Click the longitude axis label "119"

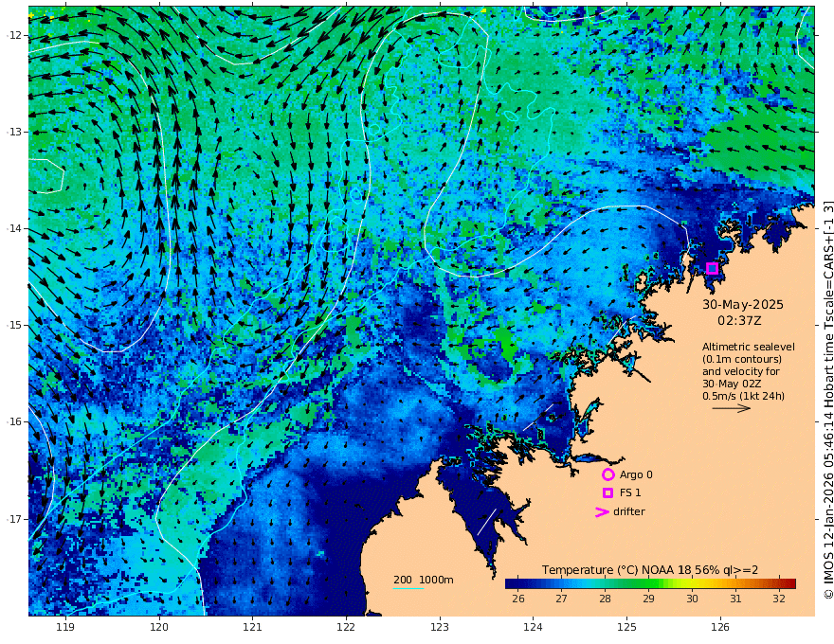point(65,628)
